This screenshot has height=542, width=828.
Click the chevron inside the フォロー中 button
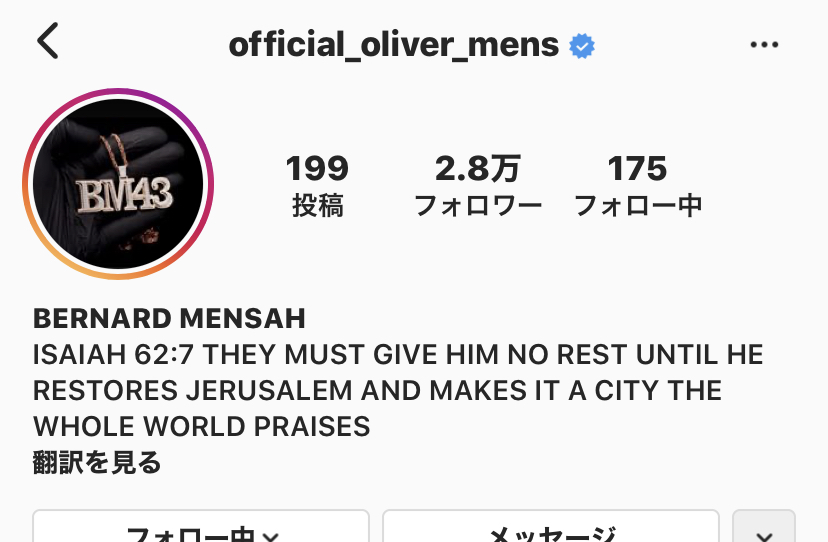271,537
